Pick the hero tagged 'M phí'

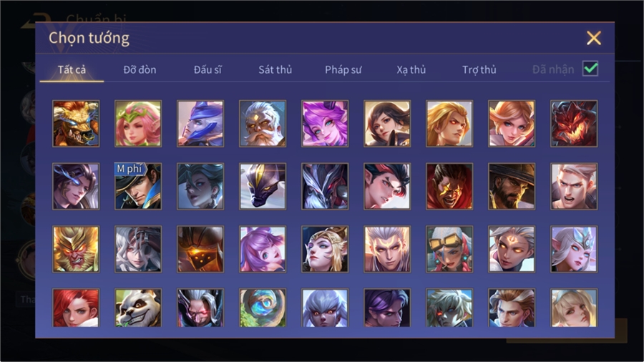pos(138,186)
